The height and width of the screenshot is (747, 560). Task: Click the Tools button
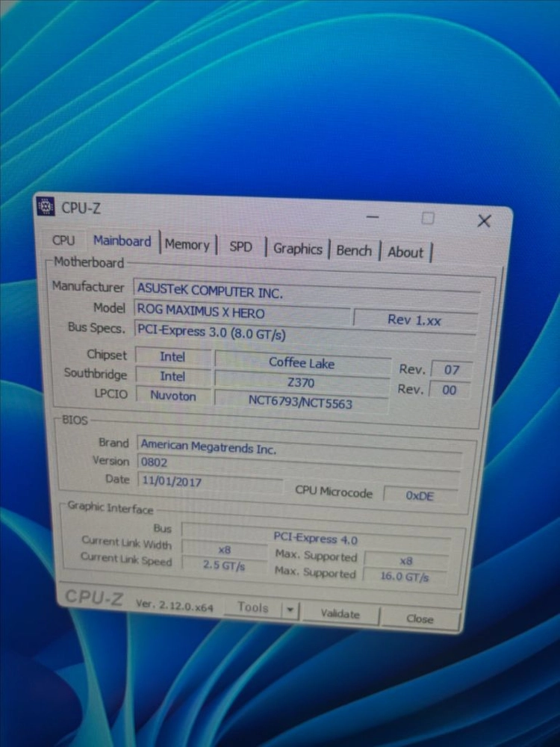click(x=253, y=607)
